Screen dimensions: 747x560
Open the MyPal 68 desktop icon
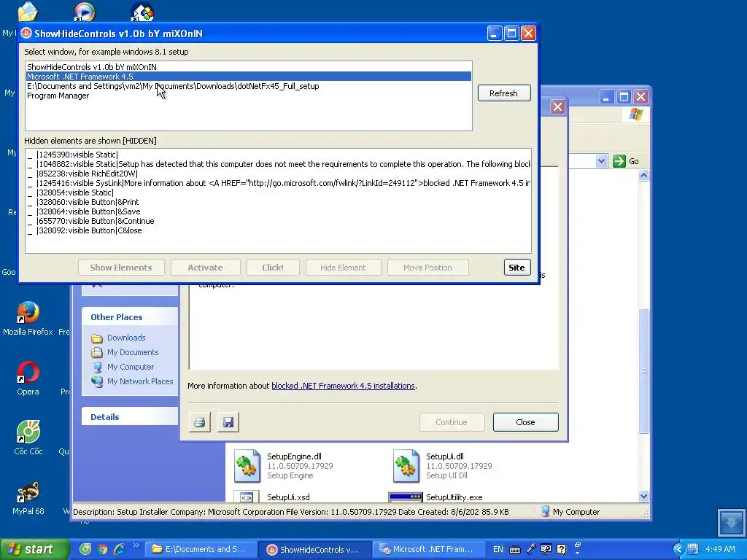(x=28, y=492)
